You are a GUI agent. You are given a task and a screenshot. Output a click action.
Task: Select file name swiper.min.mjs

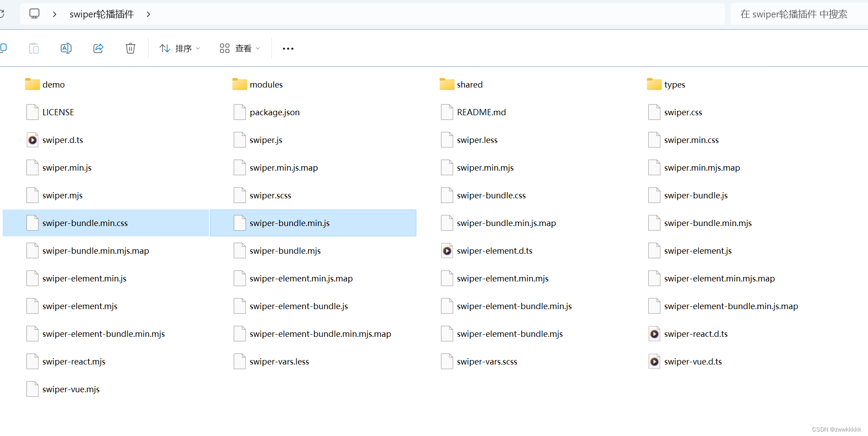point(485,168)
